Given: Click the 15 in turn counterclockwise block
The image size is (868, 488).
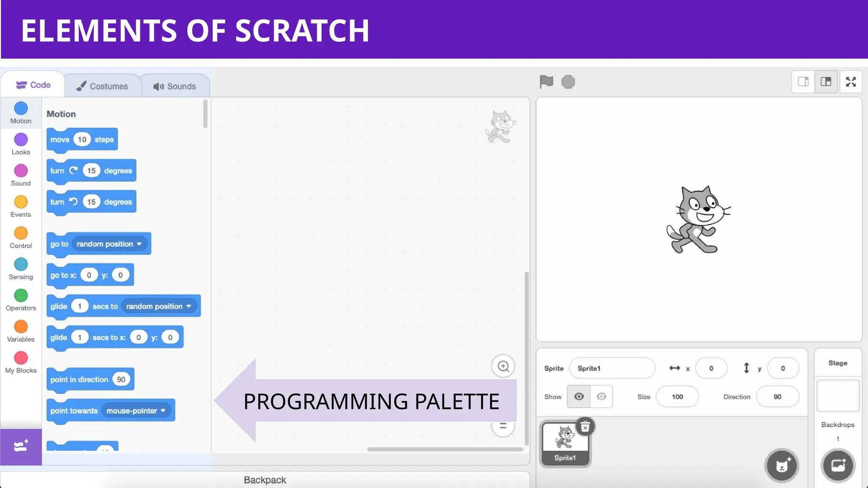Looking at the screenshot, I should coord(92,202).
